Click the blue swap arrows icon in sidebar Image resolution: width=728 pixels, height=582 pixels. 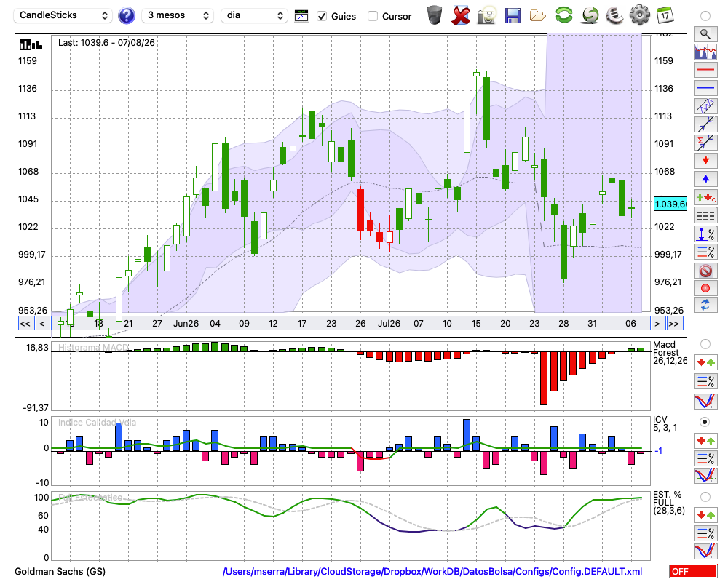(x=705, y=306)
